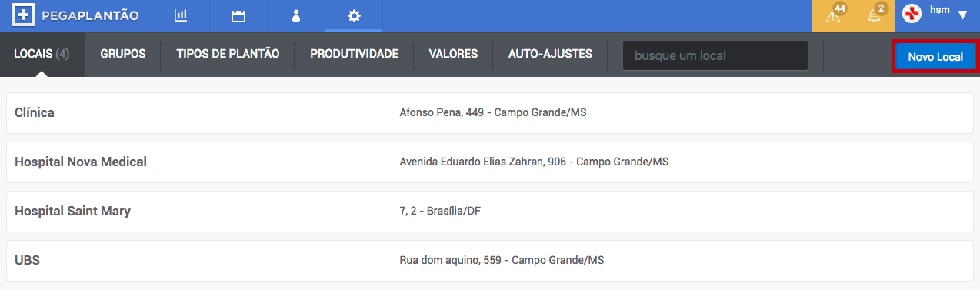This screenshot has height=290, width=980.
Task: Open the warning alerts icon with 44
Action: (834, 15)
